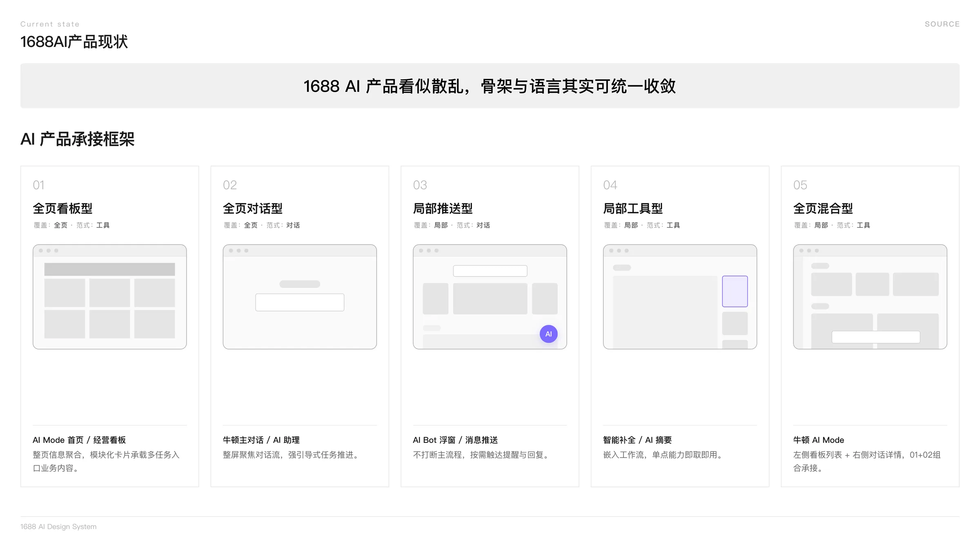The height and width of the screenshot is (551, 980).
Task: Click the 覆盖 / 范式 tag line under 全页看板型
Action: [71, 225]
